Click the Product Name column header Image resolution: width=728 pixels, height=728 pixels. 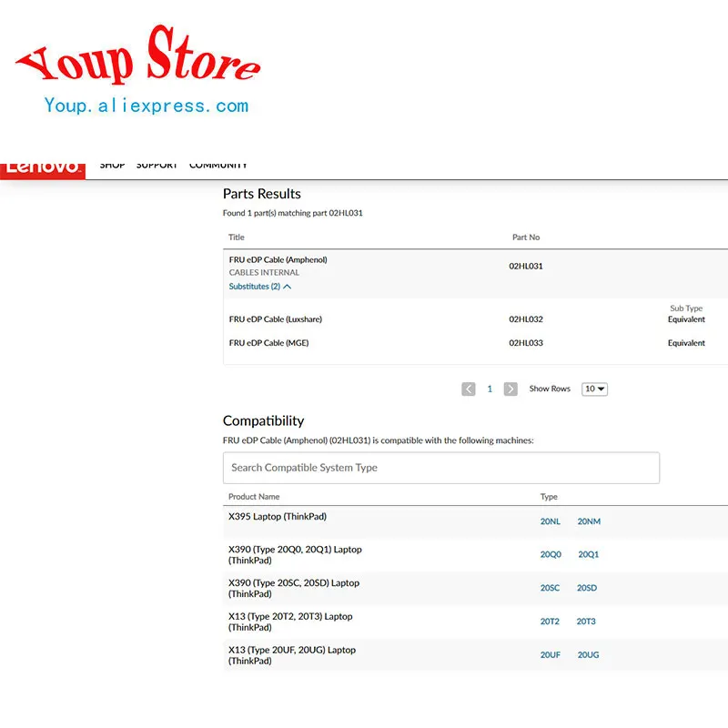point(254,496)
